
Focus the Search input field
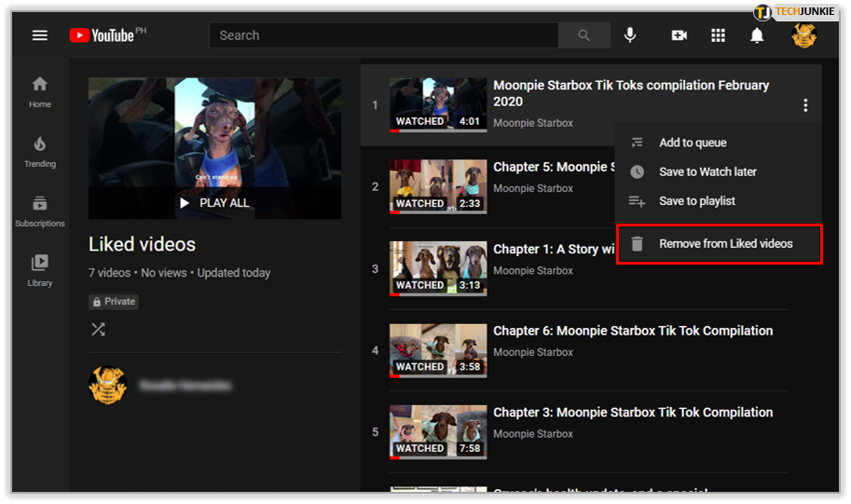pyautogui.click(x=384, y=35)
